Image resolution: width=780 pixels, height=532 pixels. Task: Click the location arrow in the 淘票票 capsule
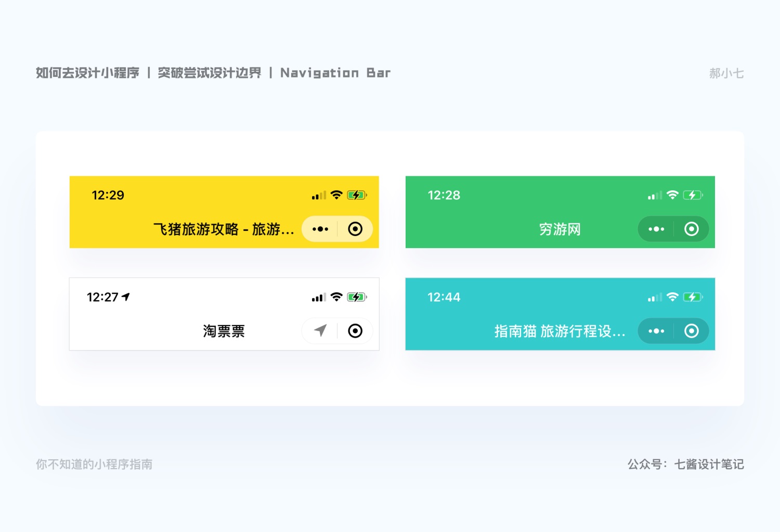point(320,330)
